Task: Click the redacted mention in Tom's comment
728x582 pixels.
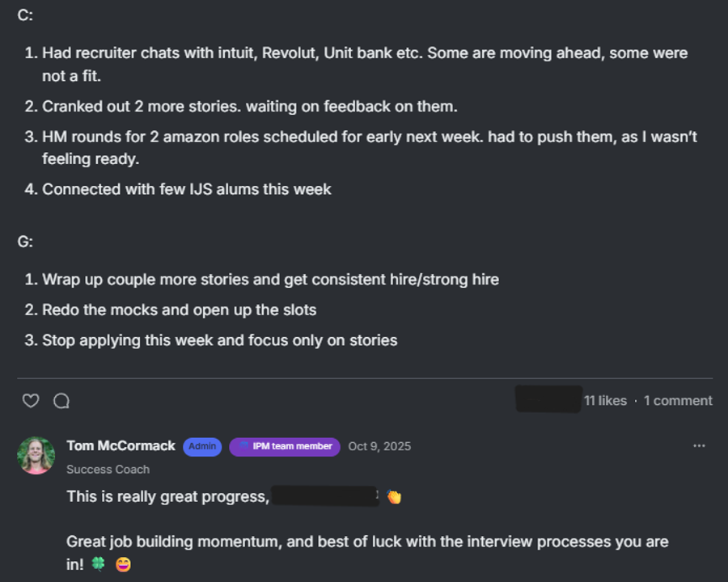Action: click(327, 496)
